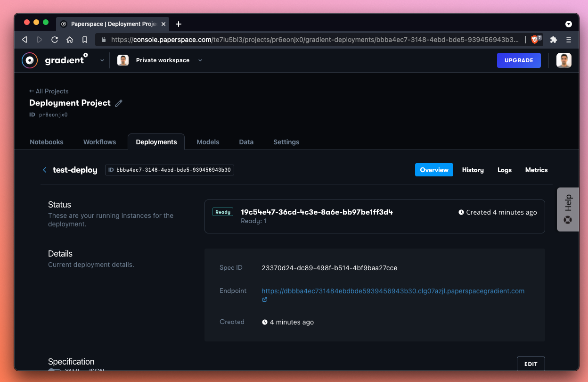Open browser extensions puzzle icon
The image size is (588, 382).
(554, 40)
